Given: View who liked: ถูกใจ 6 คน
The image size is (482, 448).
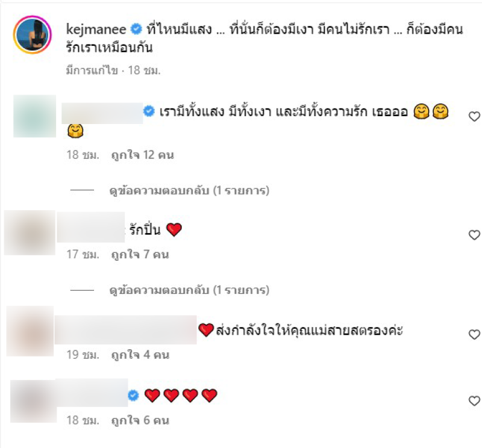Looking at the screenshot, I should pyautogui.click(x=140, y=420).
